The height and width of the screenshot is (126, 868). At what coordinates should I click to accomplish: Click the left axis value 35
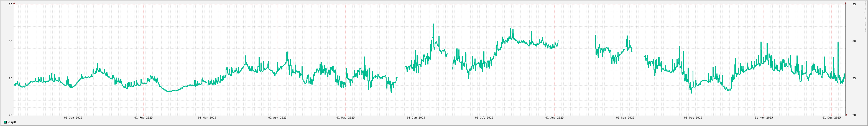[11, 4]
